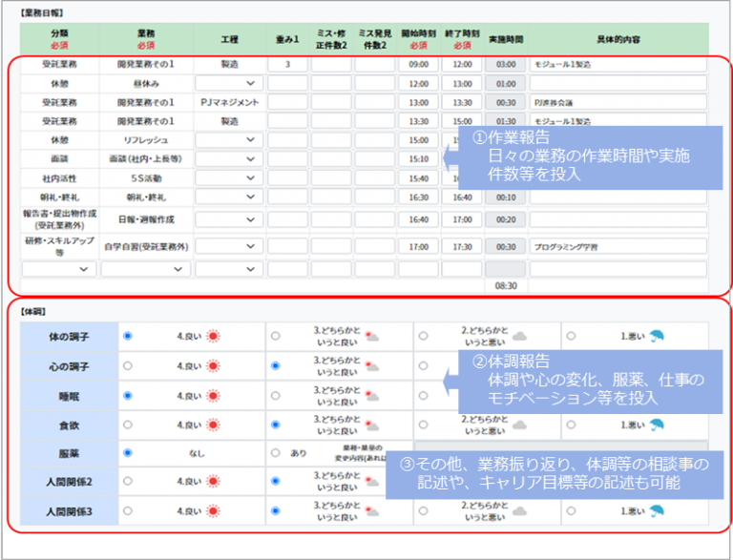Click 具体的内容 field with プログラミング学習
The height and width of the screenshot is (560, 733).
coord(618,247)
